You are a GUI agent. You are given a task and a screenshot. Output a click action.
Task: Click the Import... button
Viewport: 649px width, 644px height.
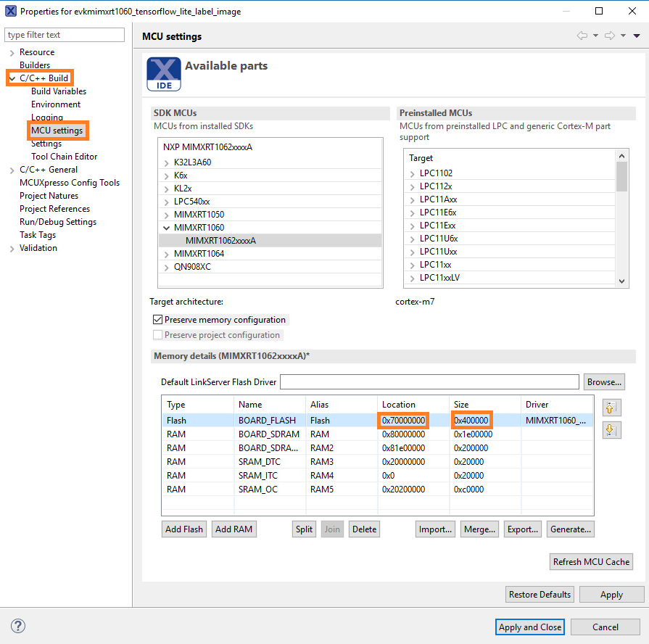(x=435, y=529)
